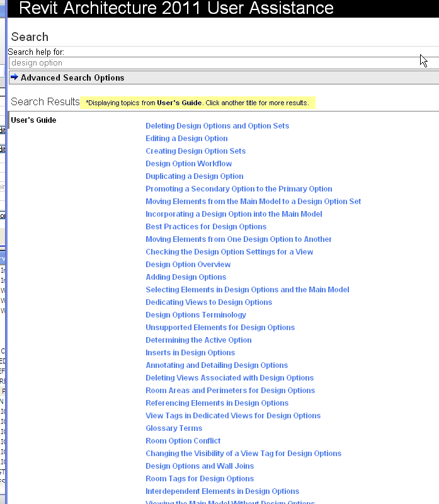Select the User's Guide results title
439x504 pixels.
point(33,120)
